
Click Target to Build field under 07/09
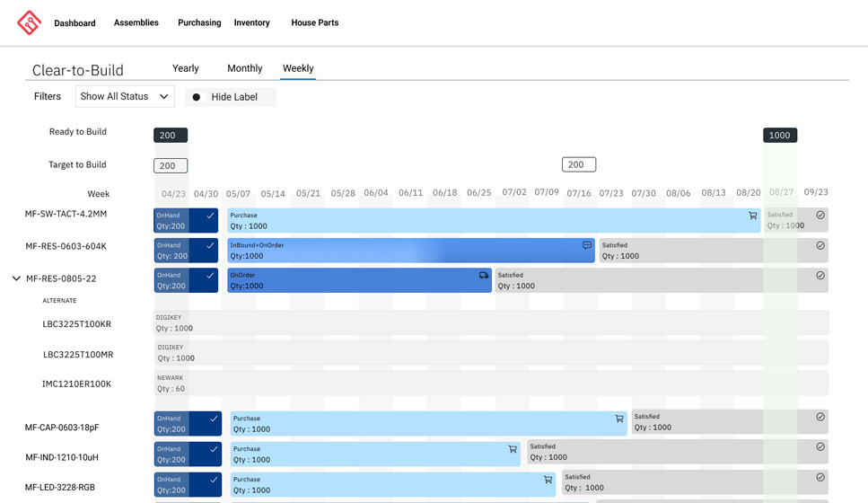click(x=579, y=164)
